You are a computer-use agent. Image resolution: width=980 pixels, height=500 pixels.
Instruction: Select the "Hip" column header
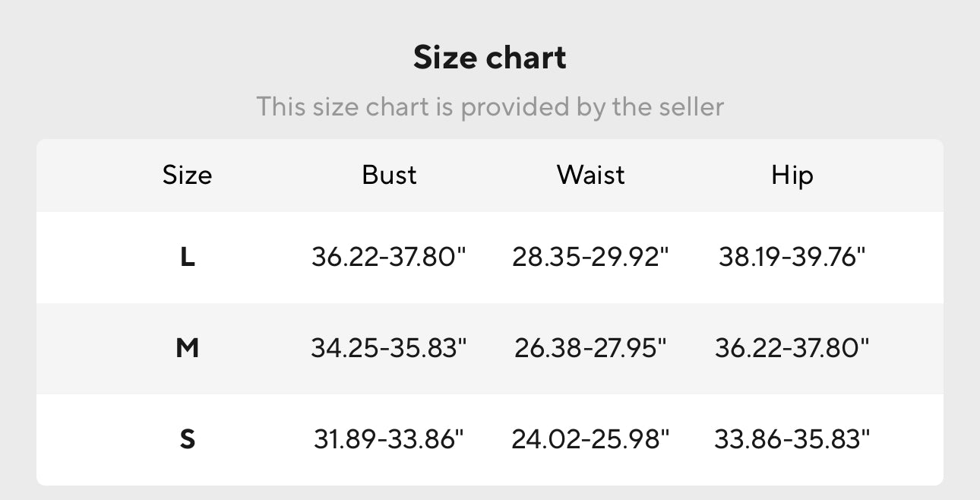coord(792,176)
